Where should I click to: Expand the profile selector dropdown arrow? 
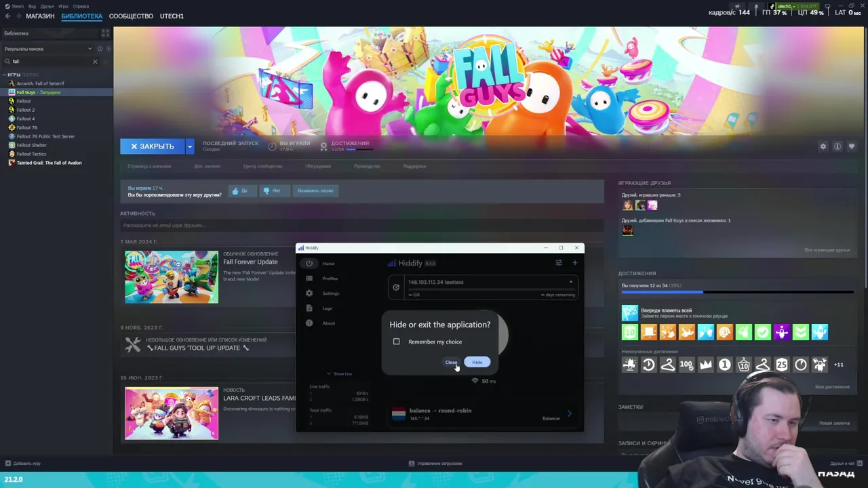(571, 282)
